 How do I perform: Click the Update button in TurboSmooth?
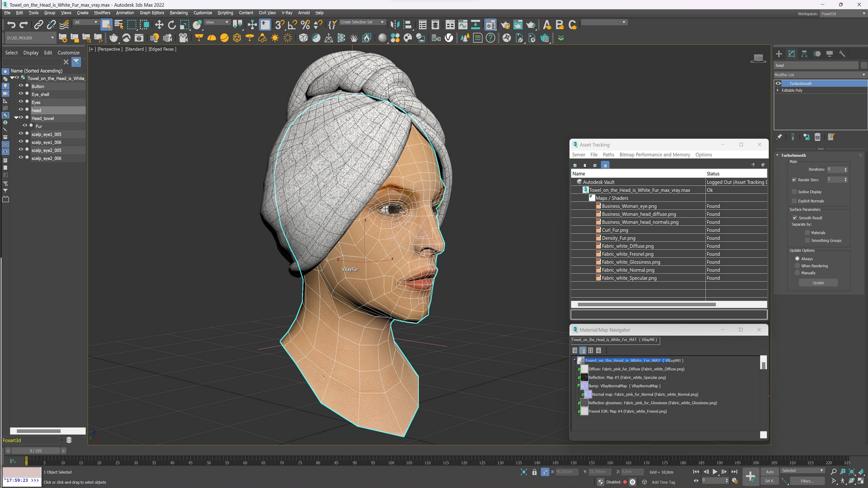tap(818, 283)
